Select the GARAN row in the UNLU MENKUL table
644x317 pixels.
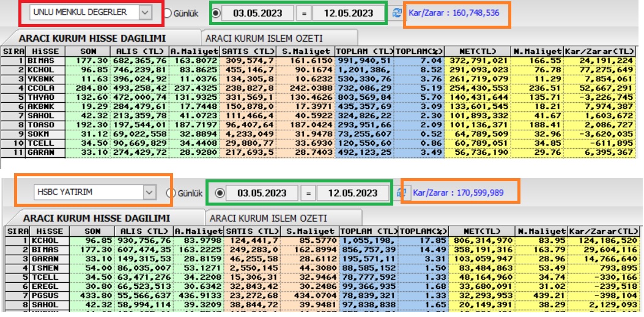318,152
